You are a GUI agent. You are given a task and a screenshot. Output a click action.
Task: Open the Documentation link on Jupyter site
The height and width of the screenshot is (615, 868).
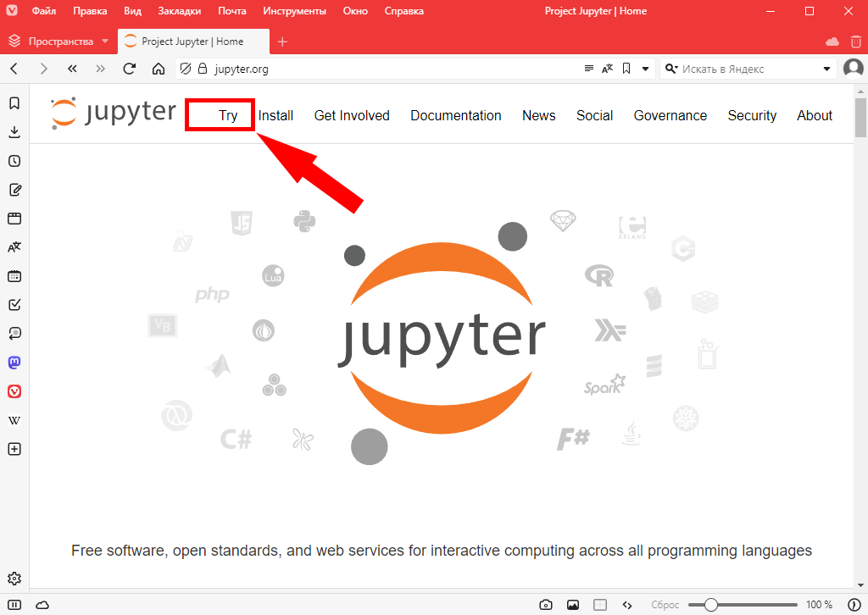[x=455, y=115]
